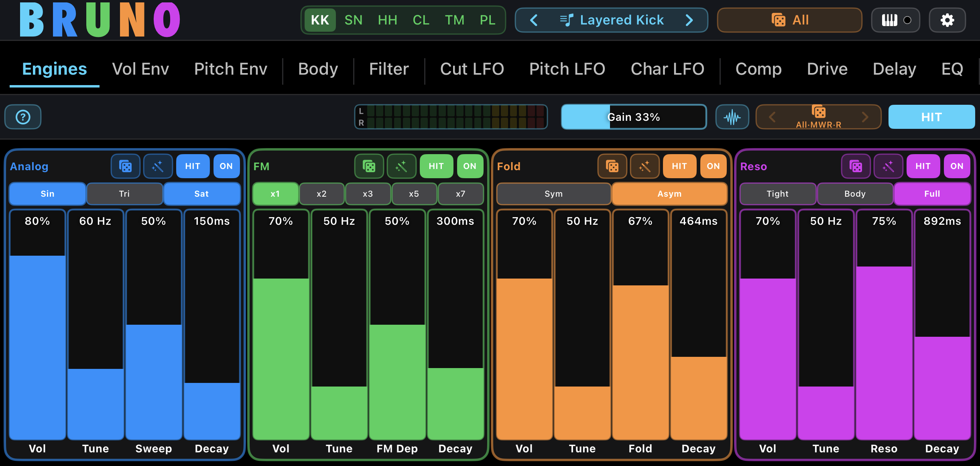Open the Delay tab
Screen dimensions: 980x466
point(895,69)
